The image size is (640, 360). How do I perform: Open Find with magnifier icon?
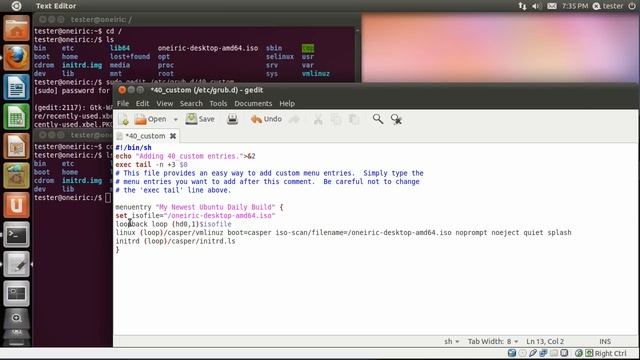point(378,119)
